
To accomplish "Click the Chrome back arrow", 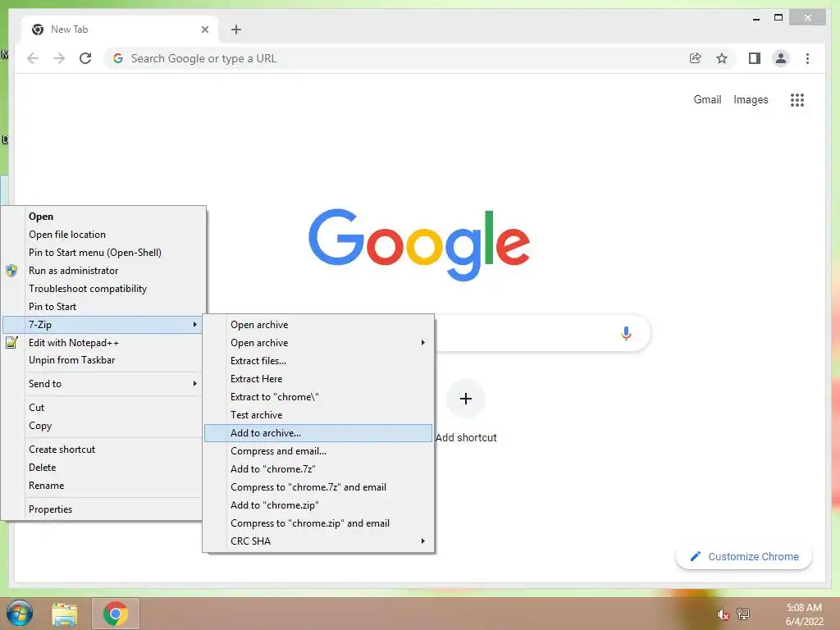I will (33, 58).
